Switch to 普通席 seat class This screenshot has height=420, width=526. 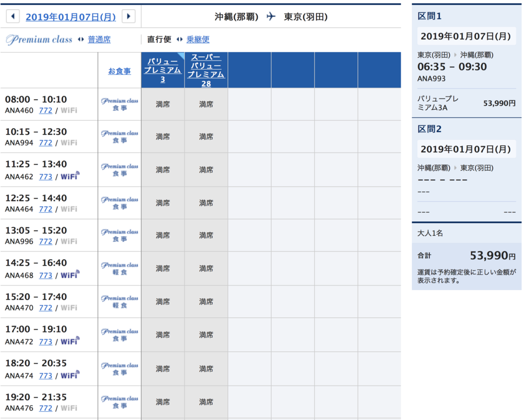tap(99, 40)
